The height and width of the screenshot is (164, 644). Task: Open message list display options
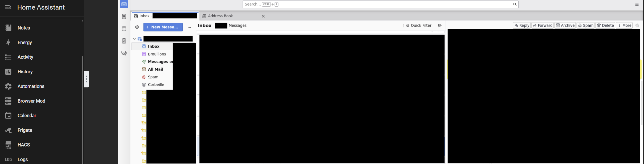(440, 26)
